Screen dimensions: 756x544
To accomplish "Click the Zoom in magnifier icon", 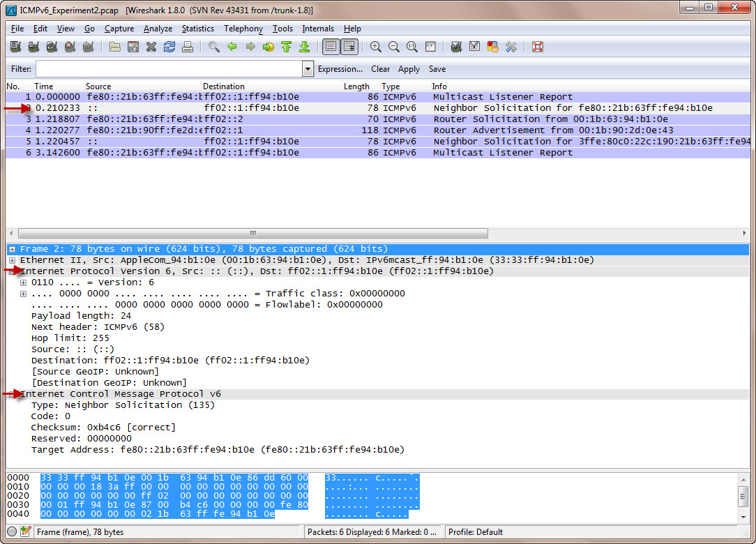I will tap(376, 47).
